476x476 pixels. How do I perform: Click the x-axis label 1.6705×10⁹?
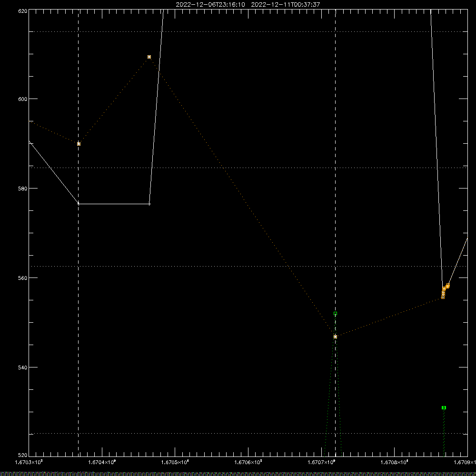tap(175, 462)
